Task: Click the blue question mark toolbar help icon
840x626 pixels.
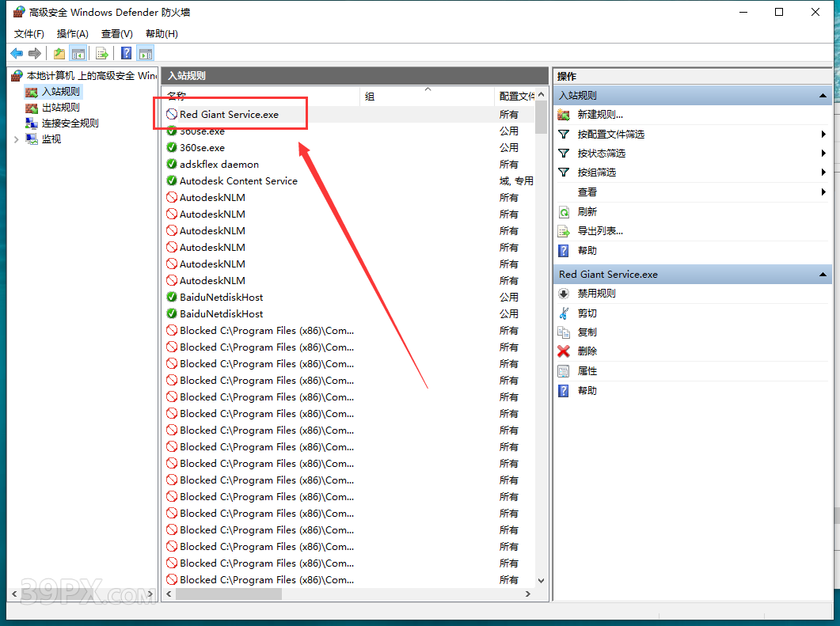Action: pos(126,54)
